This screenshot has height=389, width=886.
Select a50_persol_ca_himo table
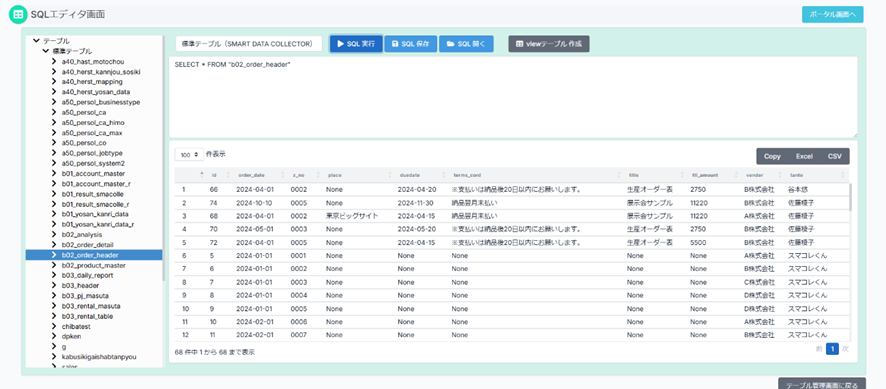click(93, 122)
